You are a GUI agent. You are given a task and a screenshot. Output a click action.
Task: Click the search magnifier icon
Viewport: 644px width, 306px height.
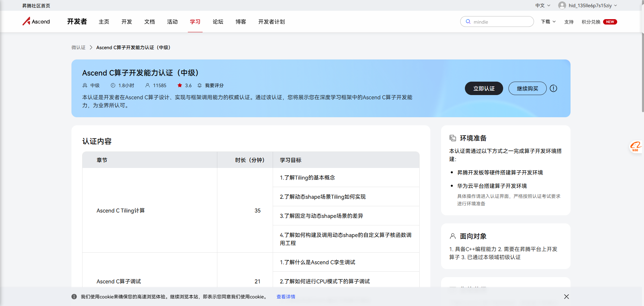(x=468, y=21)
